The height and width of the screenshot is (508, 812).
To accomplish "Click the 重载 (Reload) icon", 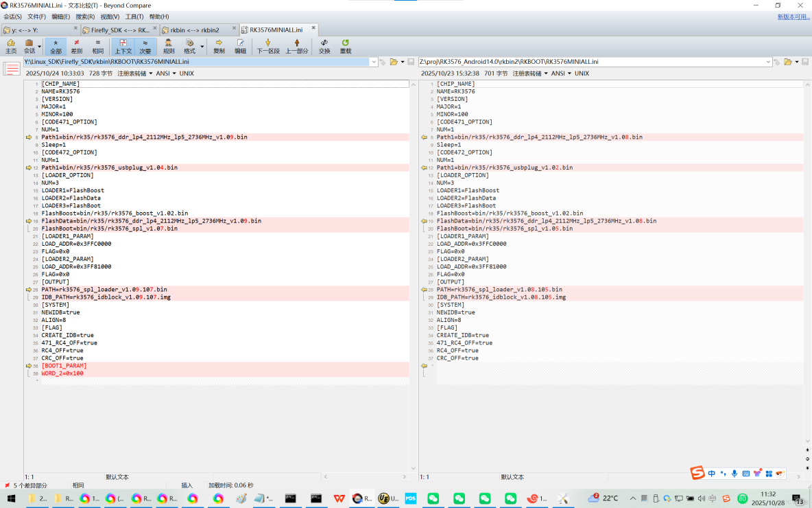I will 346,47.
